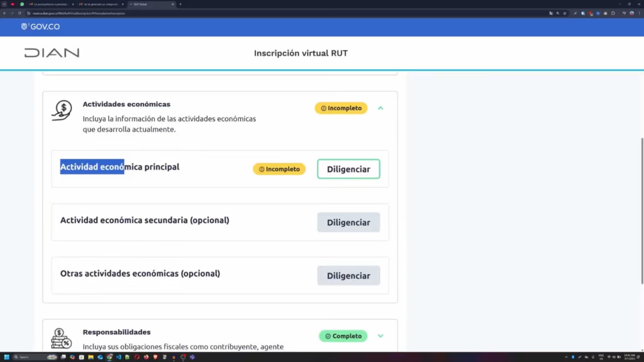Viewport: 644px width, 362px height.
Task: Switch to the second Gmail browser tab
Action: (101, 4)
